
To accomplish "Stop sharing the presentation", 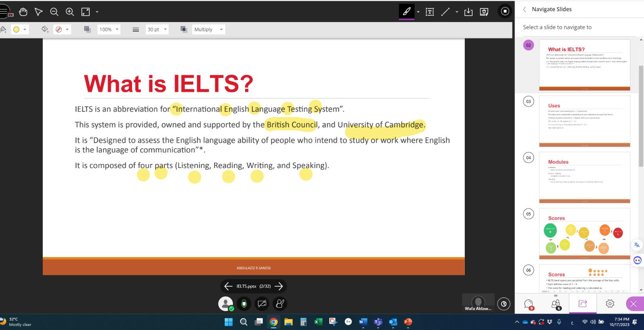I will coord(505,11).
